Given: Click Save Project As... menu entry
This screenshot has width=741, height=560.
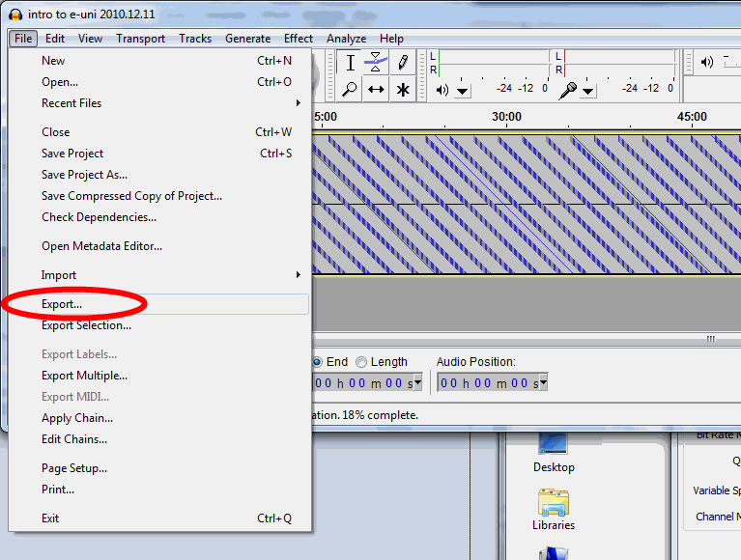Looking at the screenshot, I should (x=84, y=175).
